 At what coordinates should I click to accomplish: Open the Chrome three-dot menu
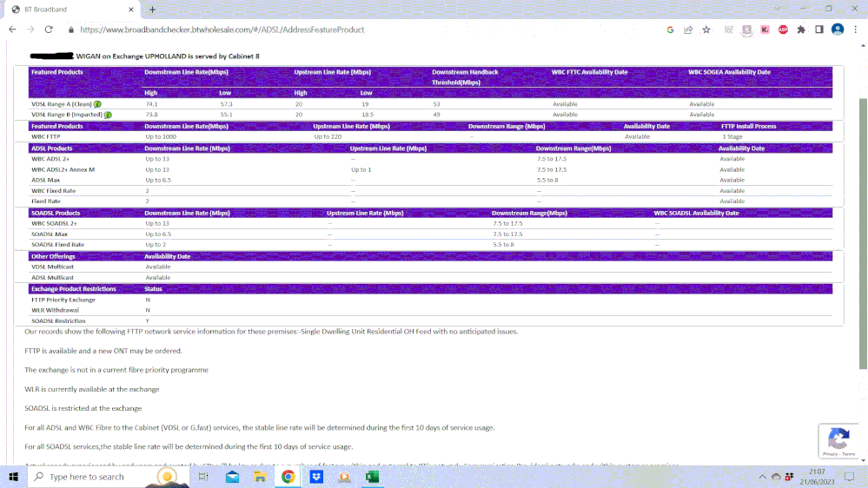coord(856,30)
